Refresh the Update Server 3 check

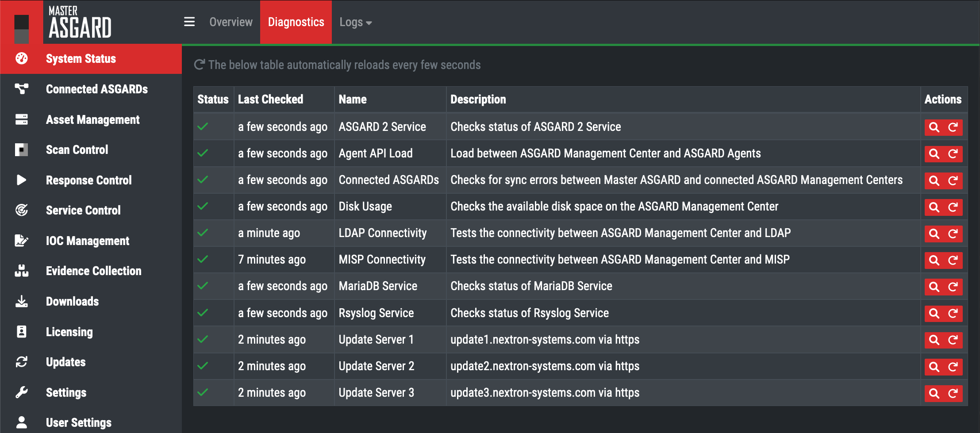(x=953, y=393)
